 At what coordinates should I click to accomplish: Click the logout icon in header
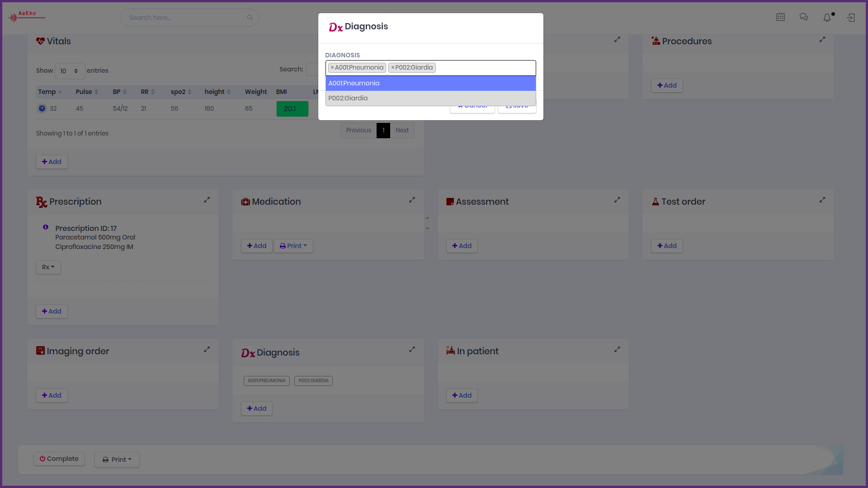coord(851,18)
